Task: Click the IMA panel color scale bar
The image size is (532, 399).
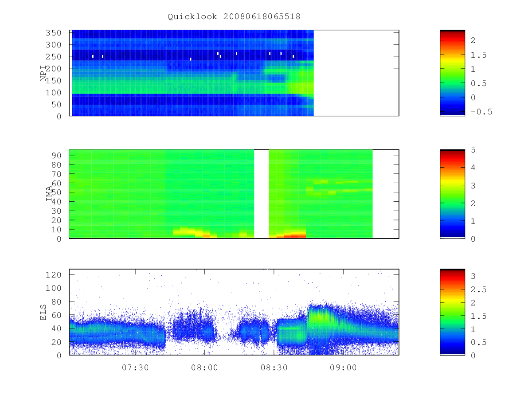Action: pyautogui.click(x=452, y=194)
